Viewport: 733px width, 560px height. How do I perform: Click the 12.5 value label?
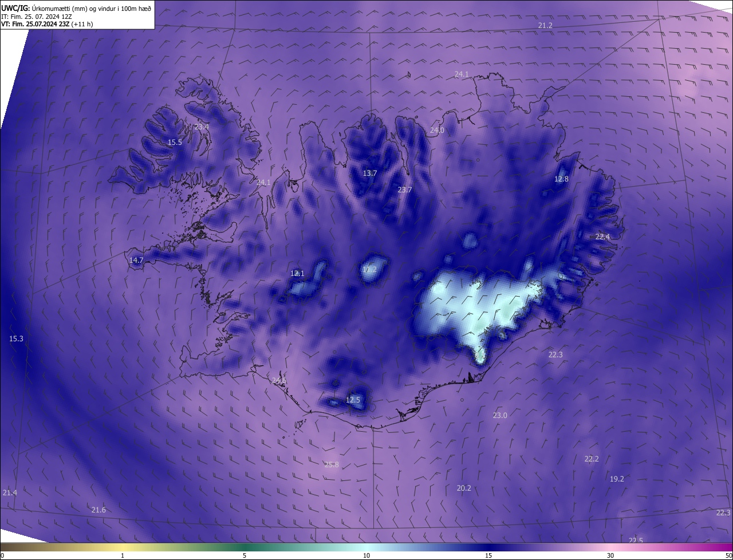[353, 400]
